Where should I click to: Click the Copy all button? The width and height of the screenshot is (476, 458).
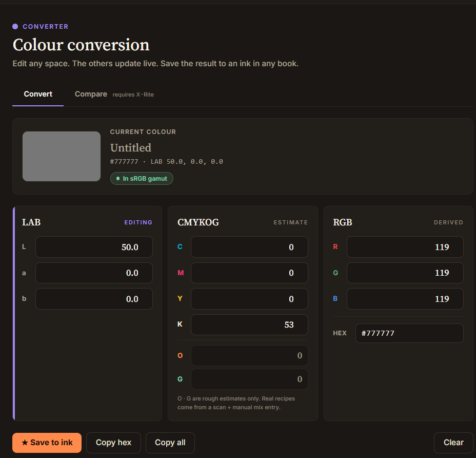[x=170, y=443]
